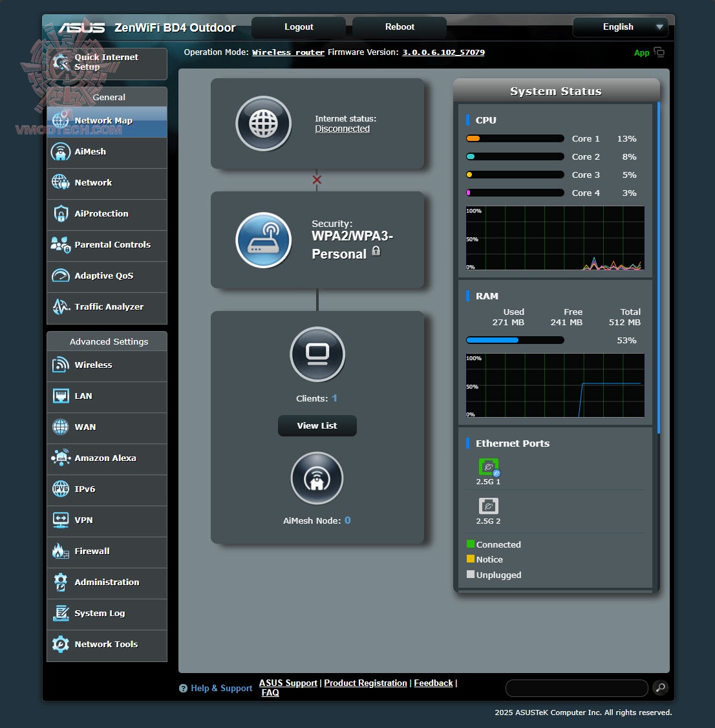Click the Reboot button
Screen dimensions: 715x728
pos(400,27)
